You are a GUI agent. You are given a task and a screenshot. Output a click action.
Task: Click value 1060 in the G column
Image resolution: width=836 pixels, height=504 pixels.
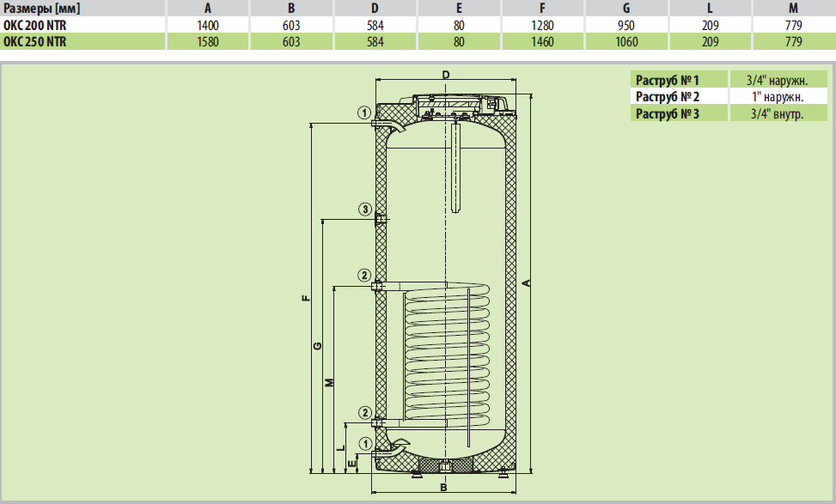627,40
